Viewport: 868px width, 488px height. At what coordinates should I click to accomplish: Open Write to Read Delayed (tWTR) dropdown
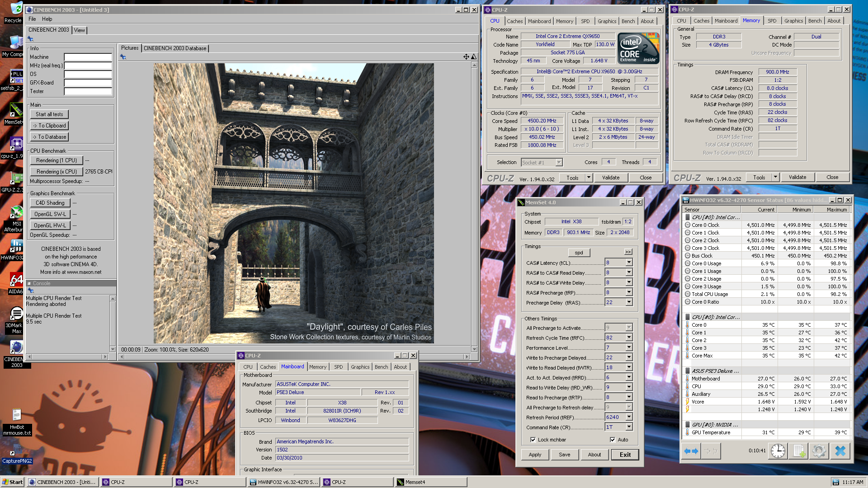pyautogui.click(x=629, y=367)
